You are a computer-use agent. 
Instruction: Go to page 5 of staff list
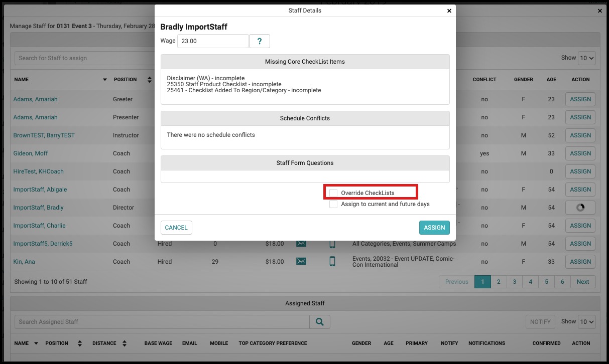tap(547, 282)
